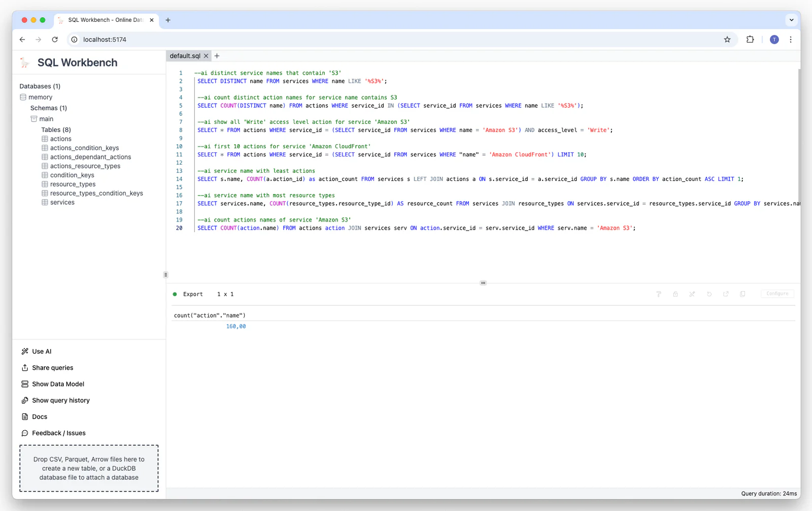This screenshot has height=511, width=812.
Task: Add a new SQL editor tab
Action: pyautogui.click(x=217, y=56)
